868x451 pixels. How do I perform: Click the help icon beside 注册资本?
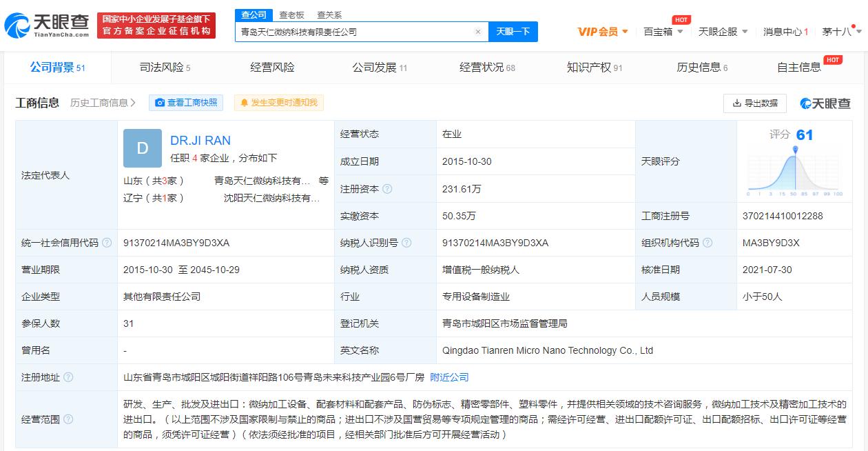(x=387, y=188)
